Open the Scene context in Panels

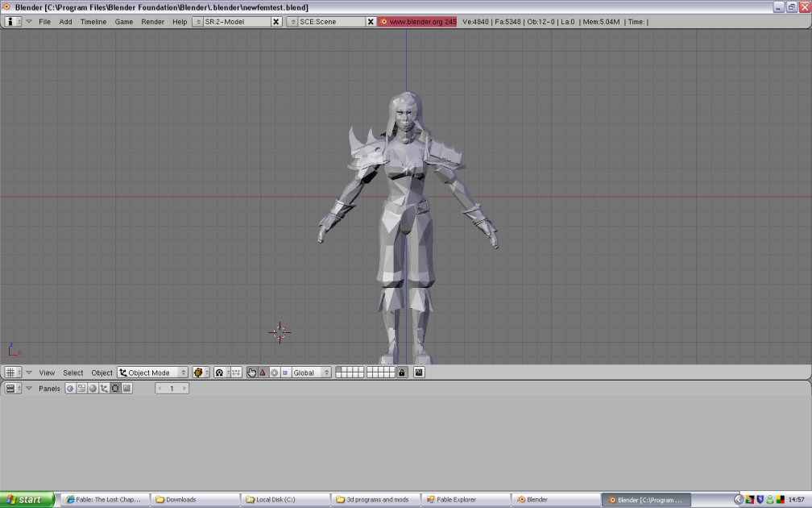[x=126, y=389]
